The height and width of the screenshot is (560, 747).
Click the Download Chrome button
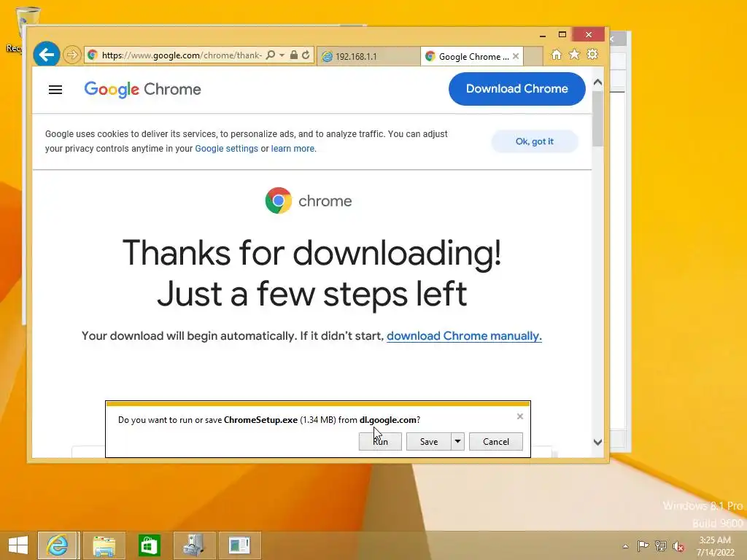(517, 88)
